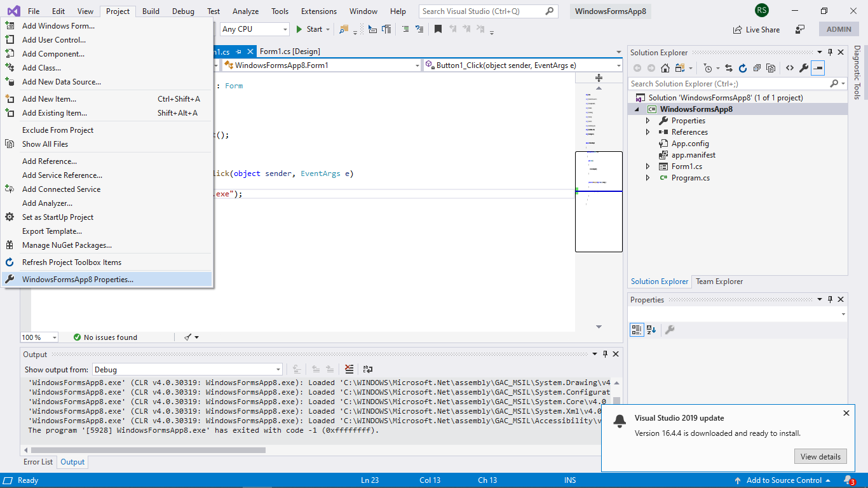868x488 pixels.
Task: Open the Start button dropdown arrow
Action: tap(328, 29)
